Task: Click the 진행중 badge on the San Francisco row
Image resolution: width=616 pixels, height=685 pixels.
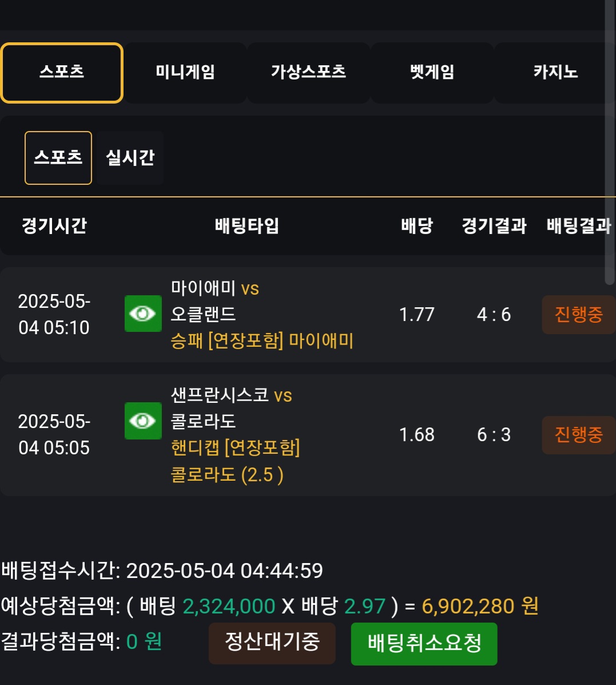Action: coord(578,435)
